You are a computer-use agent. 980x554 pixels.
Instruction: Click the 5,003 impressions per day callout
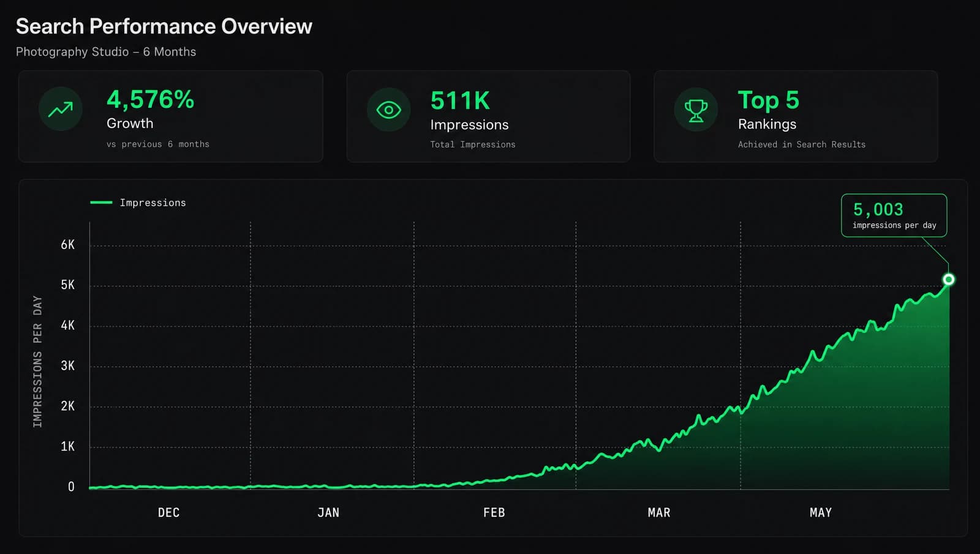(x=894, y=215)
